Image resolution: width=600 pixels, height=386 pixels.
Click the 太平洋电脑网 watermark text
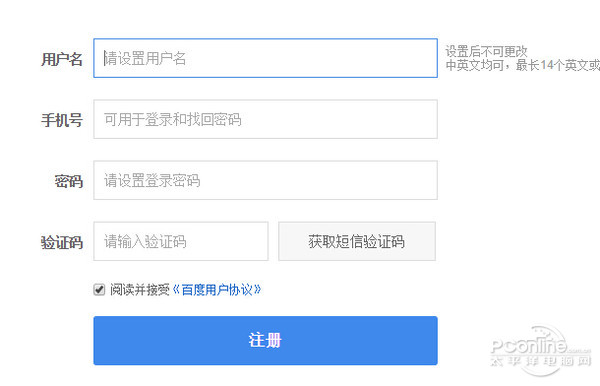pyautogui.click(x=541, y=361)
